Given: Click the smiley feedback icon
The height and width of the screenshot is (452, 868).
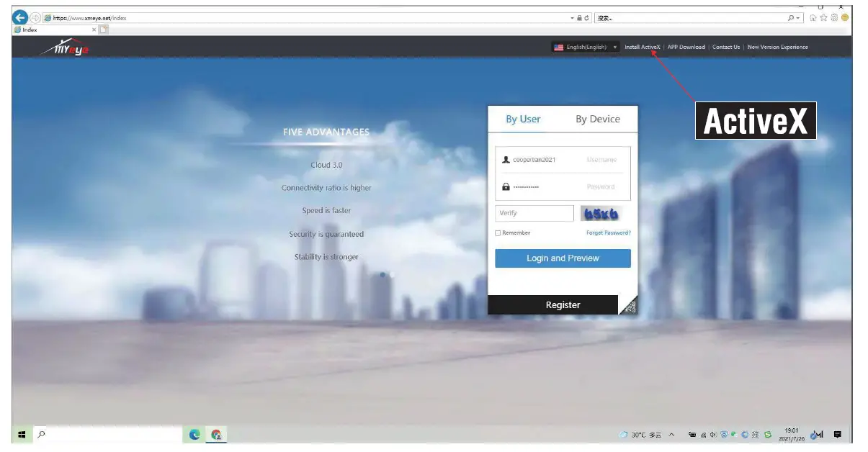Looking at the screenshot, I should pyautogui.click(x=844, y=18).
